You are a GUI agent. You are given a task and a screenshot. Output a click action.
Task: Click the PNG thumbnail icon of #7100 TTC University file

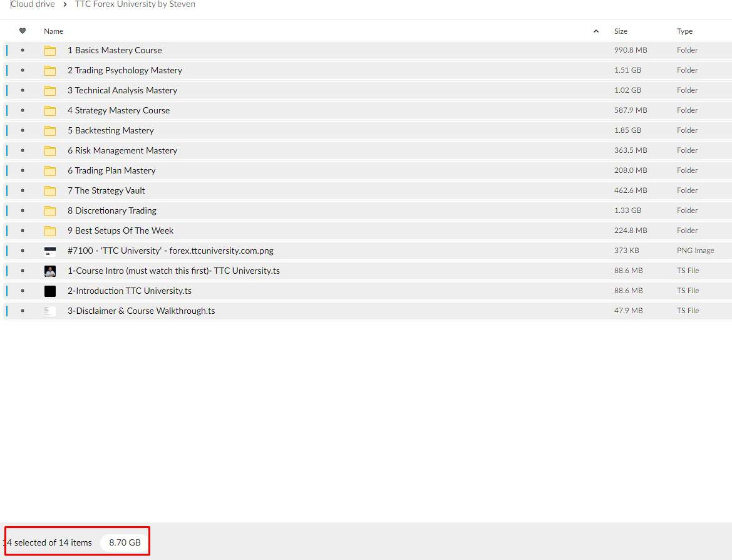pyautogui.click(x=50, y=251)
